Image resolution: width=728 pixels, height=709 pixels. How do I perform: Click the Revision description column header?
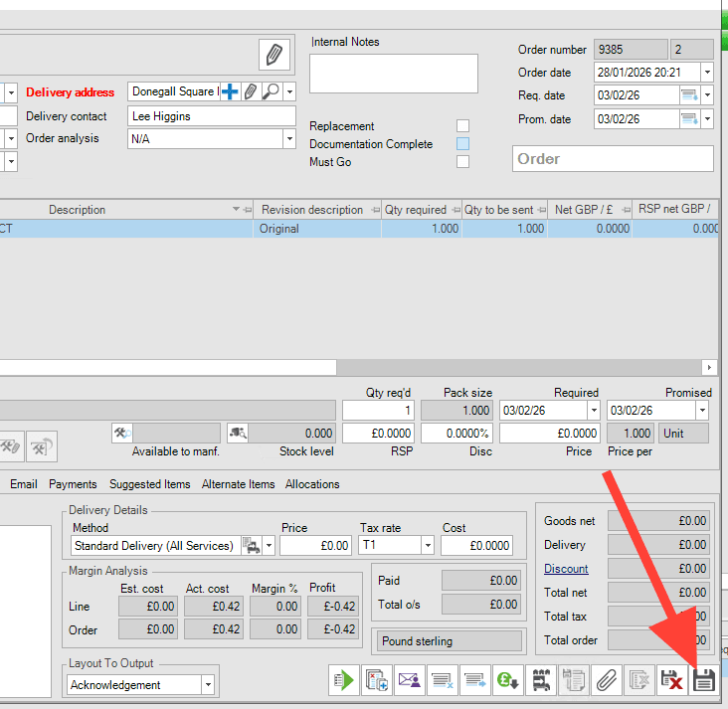(x=317, y=210)
